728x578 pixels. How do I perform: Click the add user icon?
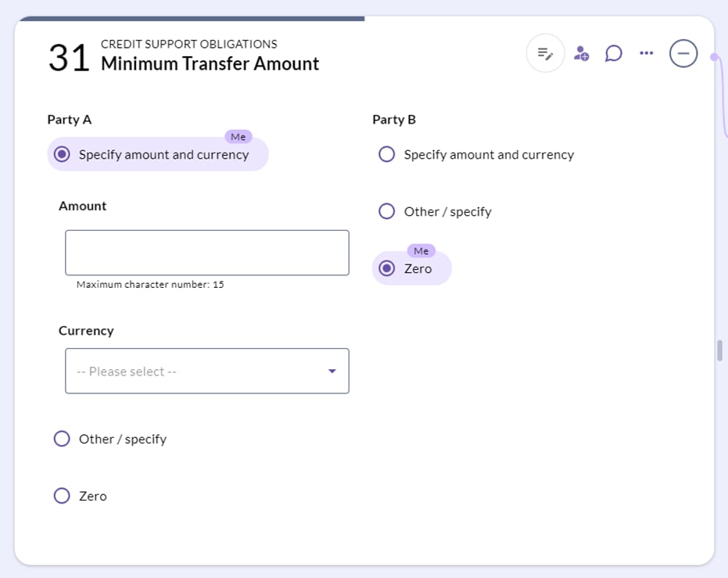(581, 53)
